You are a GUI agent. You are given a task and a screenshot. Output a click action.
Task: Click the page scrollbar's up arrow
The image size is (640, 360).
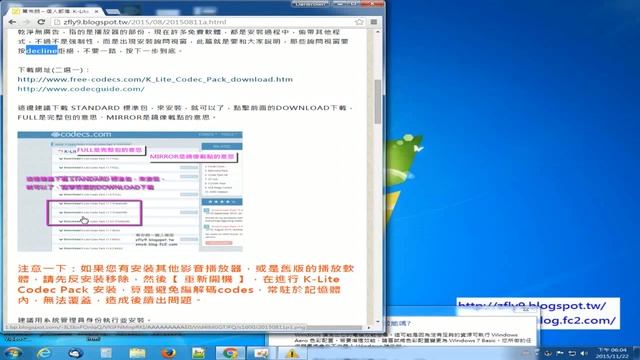point(378,32)
